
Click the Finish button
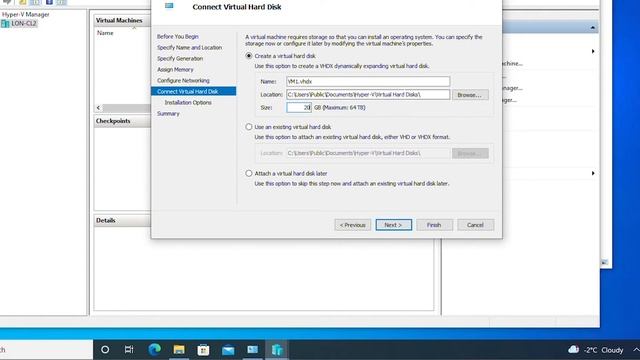click(434, 225)
